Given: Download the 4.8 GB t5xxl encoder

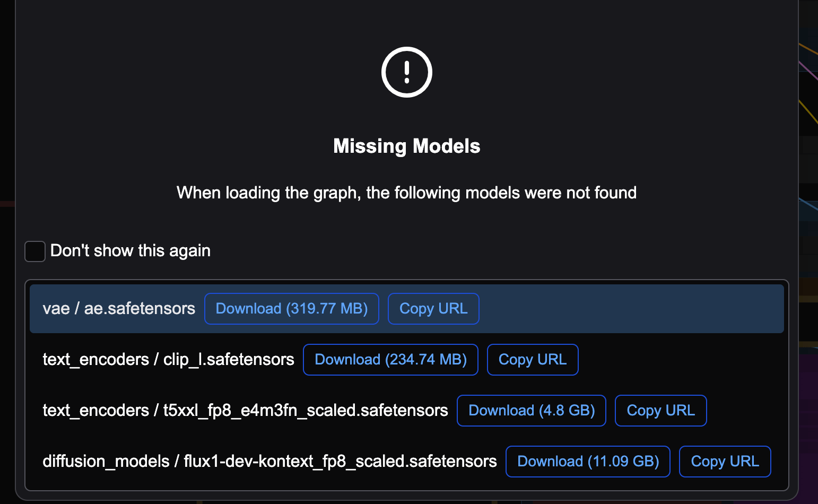Looking at the screenshot, I should [532, 411].
